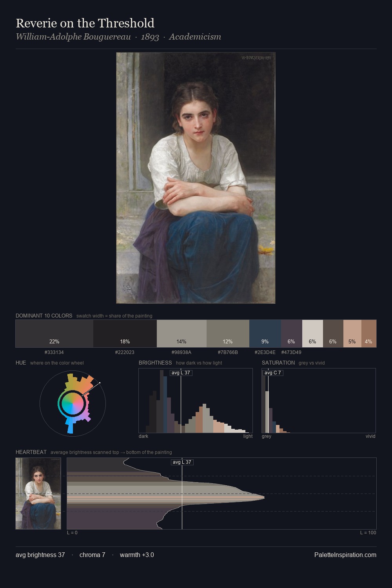Select the 6% purple swatch #473D49
Viewport: 392px width, 588px height.
(291, 334)
